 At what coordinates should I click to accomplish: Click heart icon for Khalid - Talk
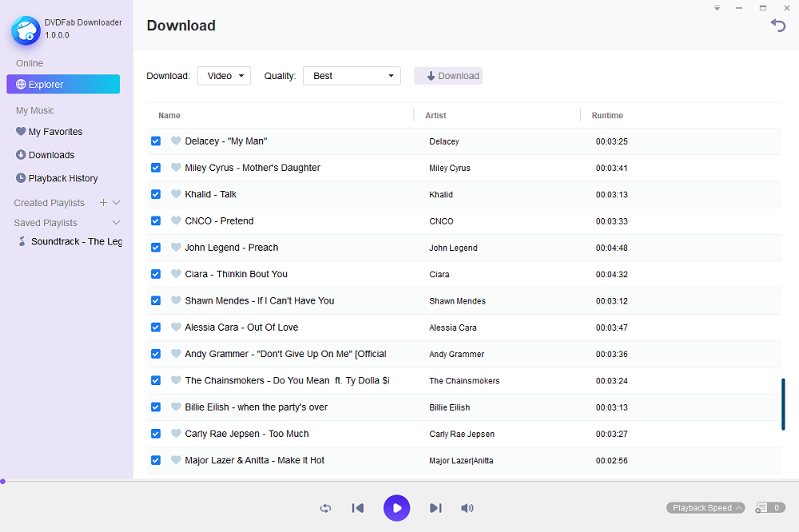(x=176, y=193)
